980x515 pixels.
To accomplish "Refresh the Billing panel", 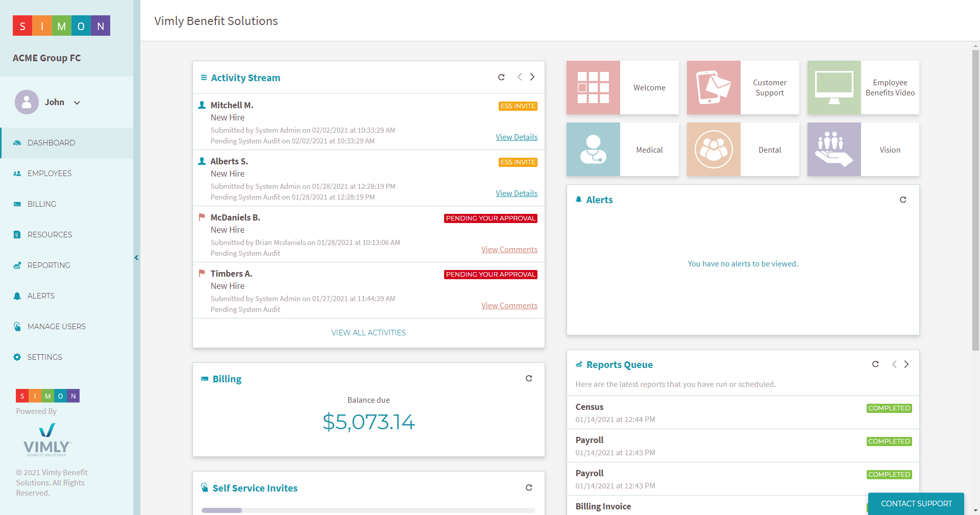I will tap(529, 378).
